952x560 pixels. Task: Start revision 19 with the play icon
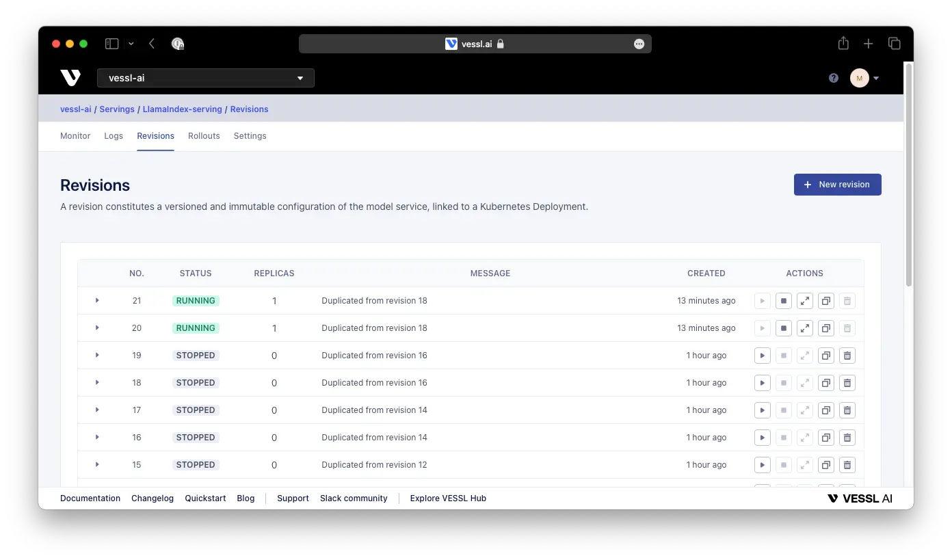point(763,356)
